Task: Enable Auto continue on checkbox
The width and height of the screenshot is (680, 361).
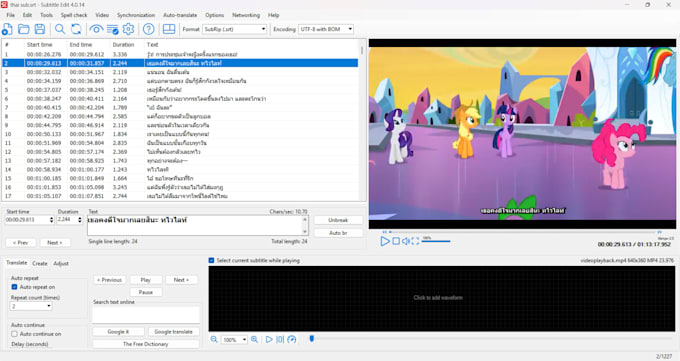Action: pyautogui.click(x=14, y=334)
